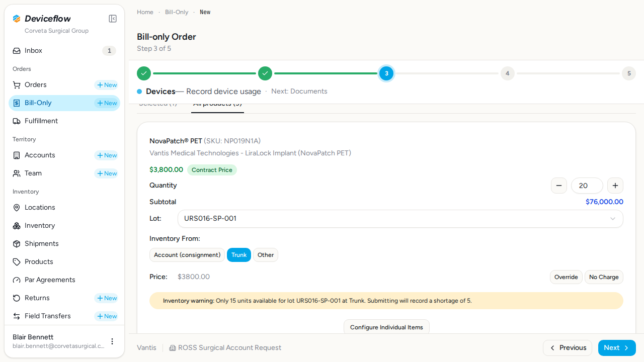Viewport: 644px width, 362px height.
Task: Open the Inventory page
Action: pos(64,226)
